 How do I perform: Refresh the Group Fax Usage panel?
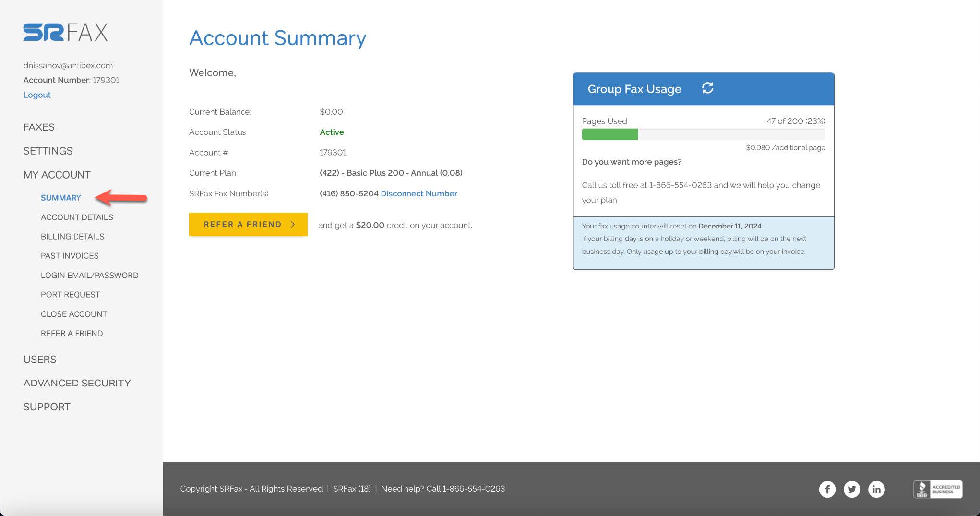pos(707,88)
